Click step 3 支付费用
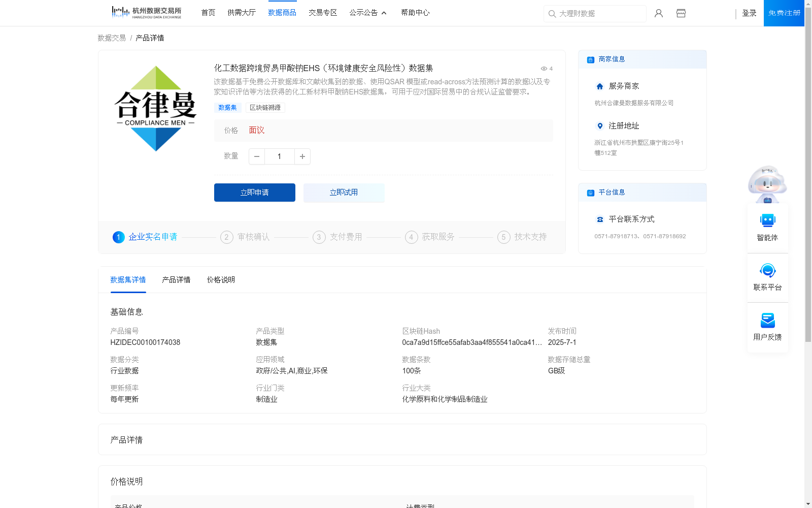This screenshot has width=812, height=508. pyautogui.click(x=337, y=237)
